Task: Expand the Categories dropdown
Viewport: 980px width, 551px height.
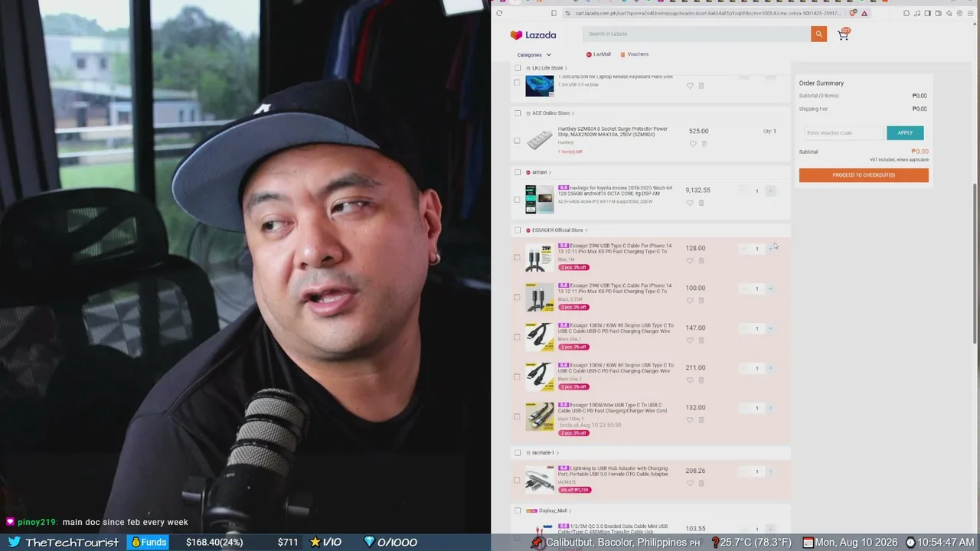Action: pos(534,55)
